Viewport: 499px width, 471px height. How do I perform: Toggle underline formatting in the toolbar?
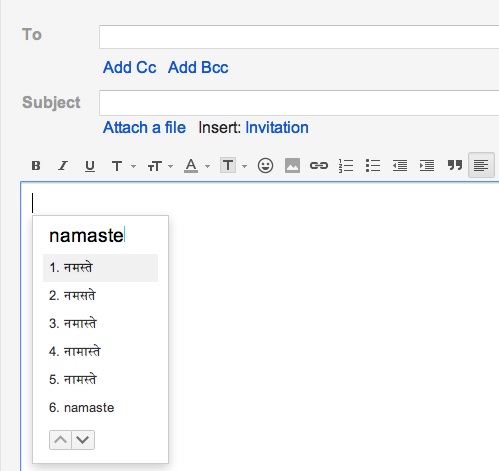coord(90,166)
